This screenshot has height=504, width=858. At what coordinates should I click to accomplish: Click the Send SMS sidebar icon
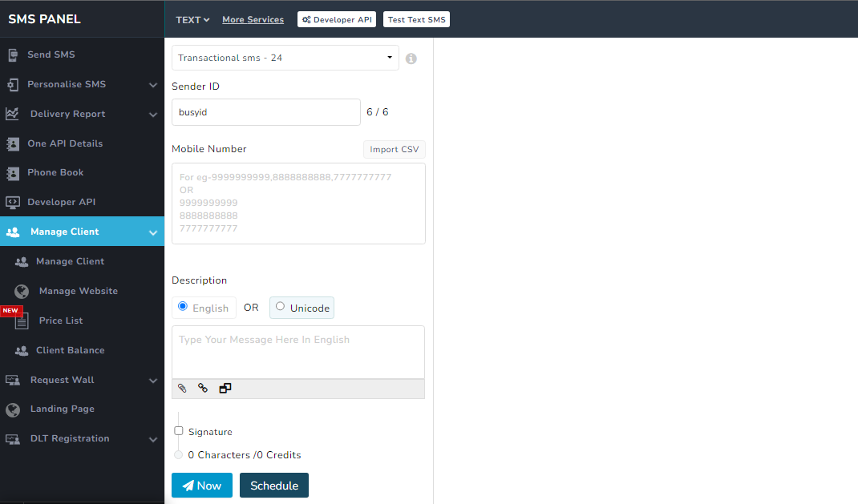point(13,54)
